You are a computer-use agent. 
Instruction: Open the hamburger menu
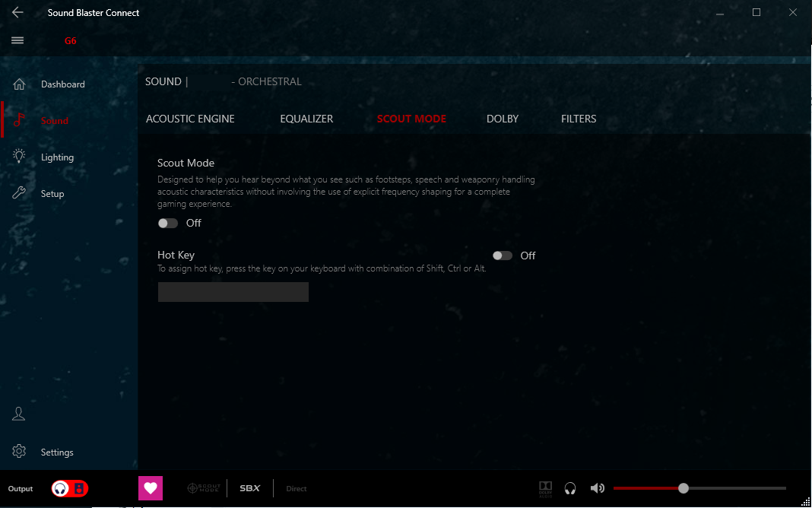pos(17,40)
